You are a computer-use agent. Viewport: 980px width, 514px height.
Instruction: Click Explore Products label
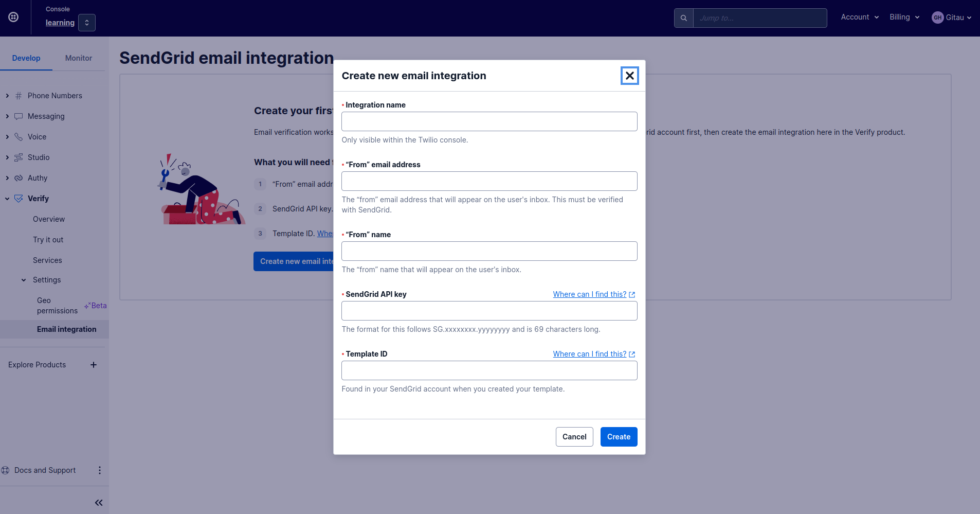[x=37, y=365]
